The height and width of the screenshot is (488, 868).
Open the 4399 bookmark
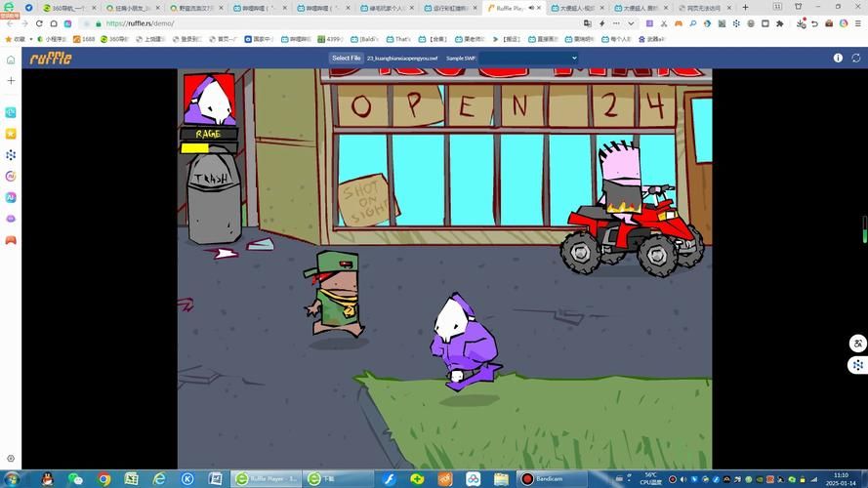(330, 39)
